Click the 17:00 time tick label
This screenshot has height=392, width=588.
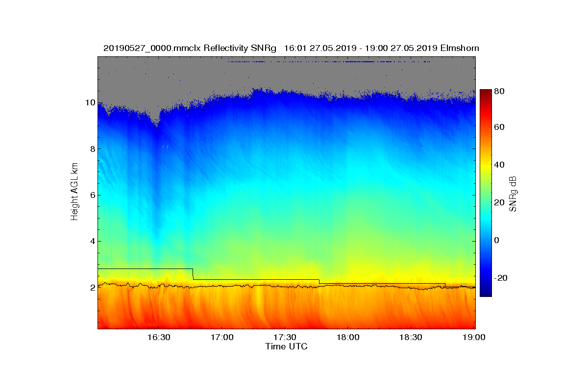pos(221,338)
